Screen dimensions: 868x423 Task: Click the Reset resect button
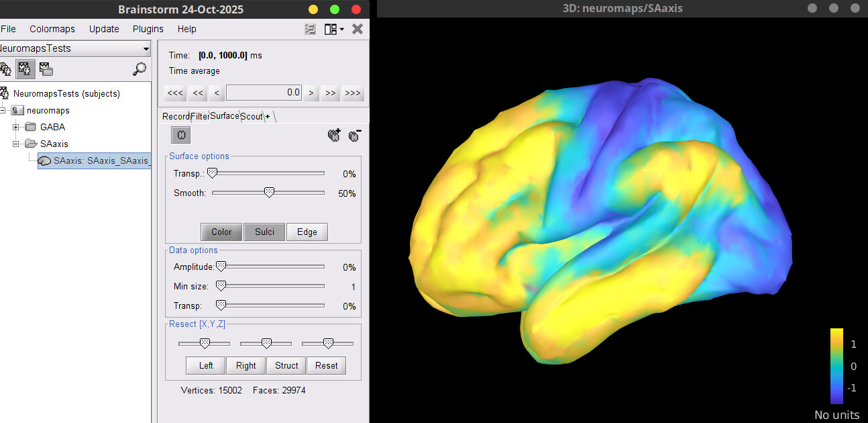point(326,365)
